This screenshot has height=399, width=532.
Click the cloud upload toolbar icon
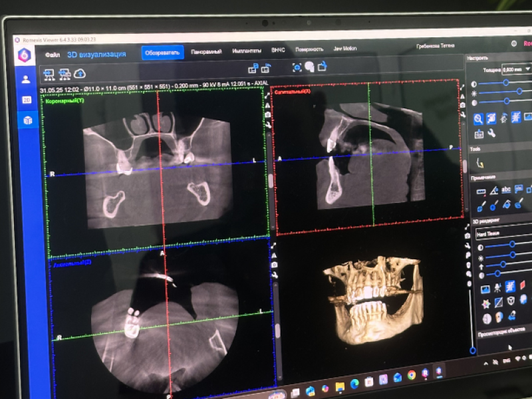(79, 74)
